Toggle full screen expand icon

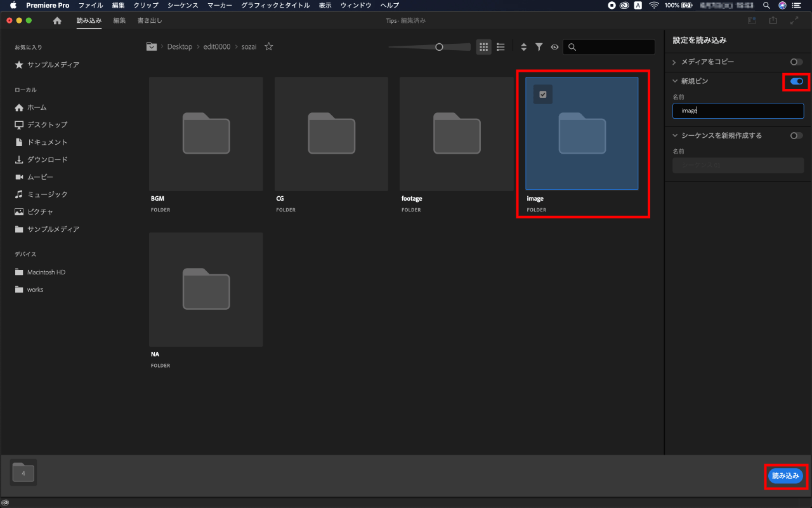point(794,20)
